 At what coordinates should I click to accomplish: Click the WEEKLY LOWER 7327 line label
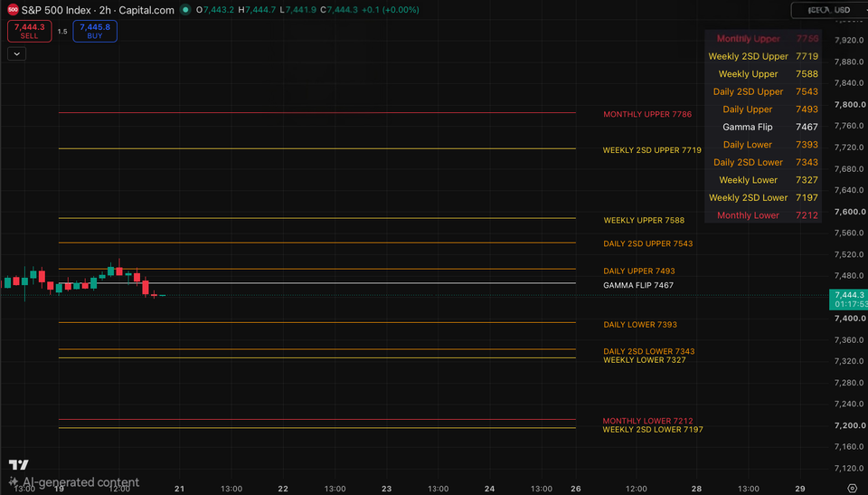[645, 360]
